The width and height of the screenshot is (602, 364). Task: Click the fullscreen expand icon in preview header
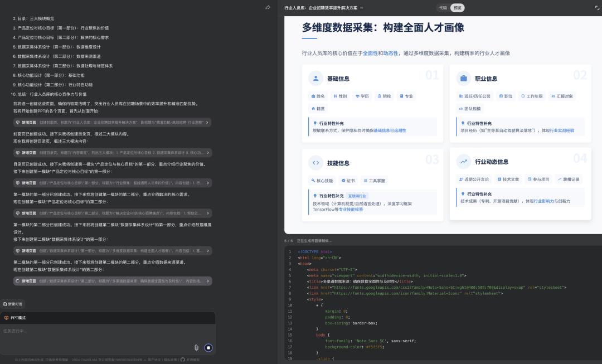[597, 8]
